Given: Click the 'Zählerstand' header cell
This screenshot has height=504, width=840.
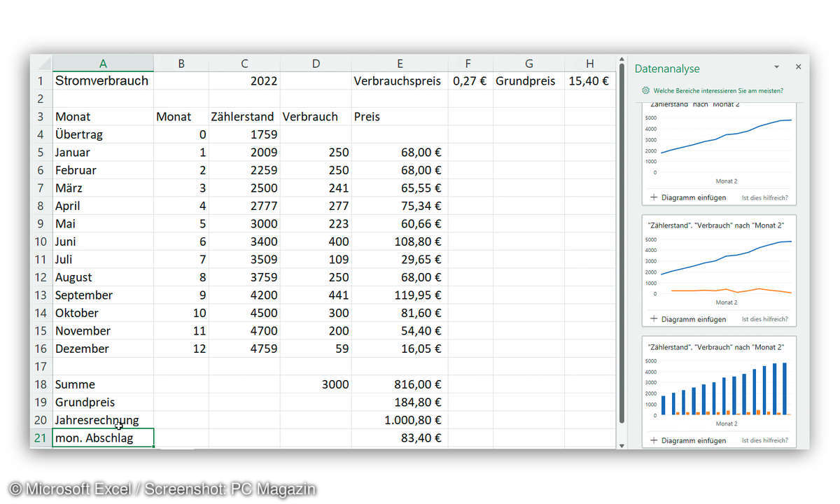Looking at the screenshot, I should [244, 116].
